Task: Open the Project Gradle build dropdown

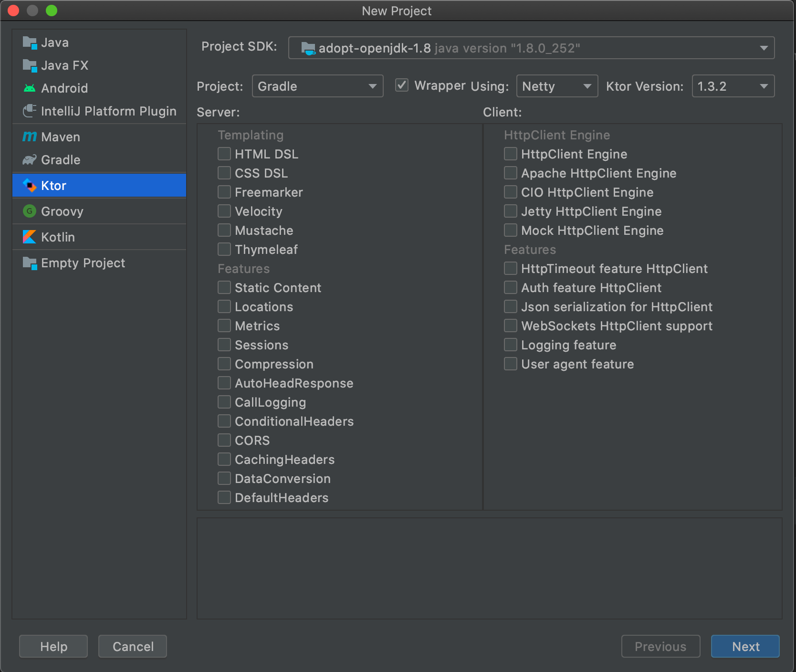Action: pyautogui.click(x=317, y=86)
